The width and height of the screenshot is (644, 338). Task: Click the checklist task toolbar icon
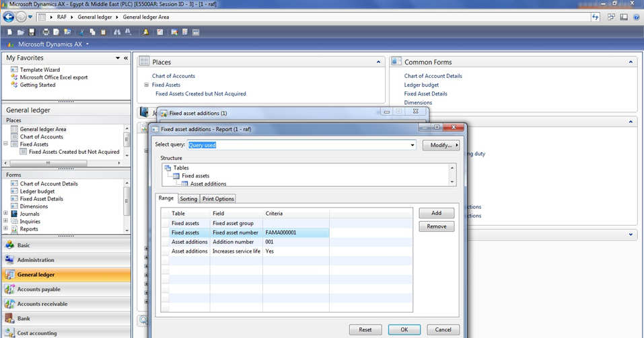pyautogui.click(x=160, y=32)
